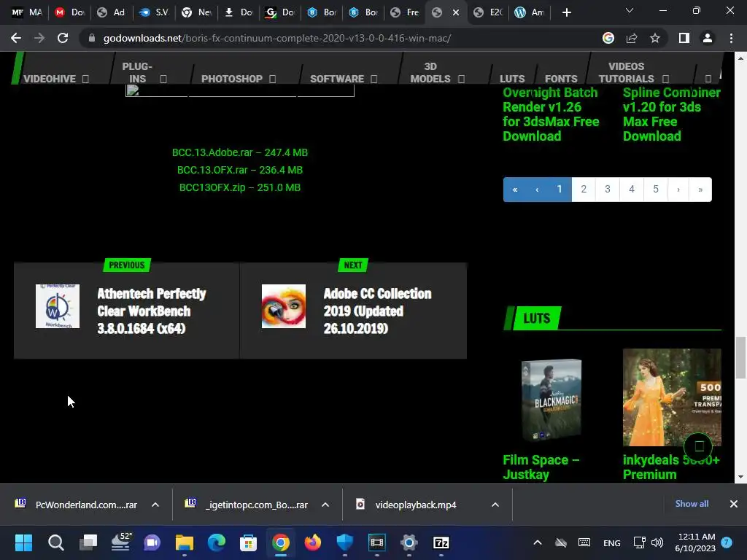Bookmark this page with the star icon
The image size is (747, 560).
[655, 38]
